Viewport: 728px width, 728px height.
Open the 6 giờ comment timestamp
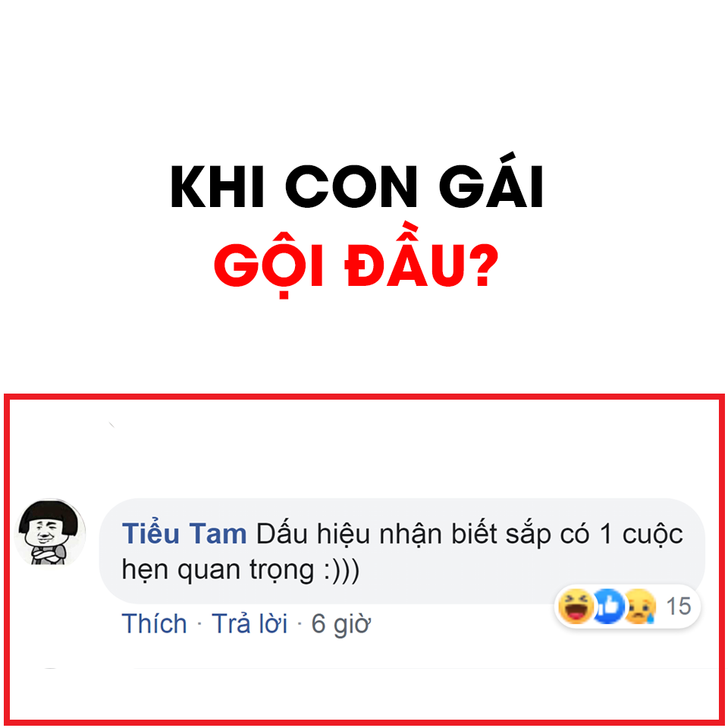(x=340, y=624)
